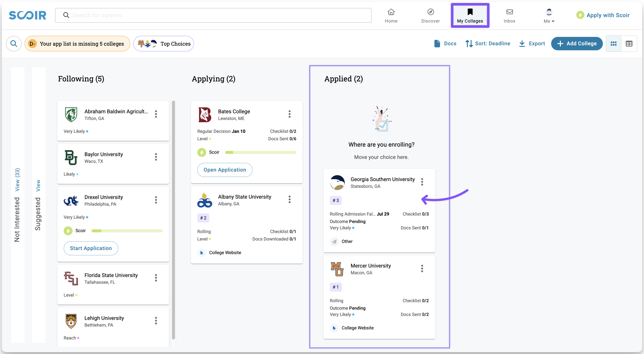Click the Home icon

pyautogui.click(x=391, y=12)
